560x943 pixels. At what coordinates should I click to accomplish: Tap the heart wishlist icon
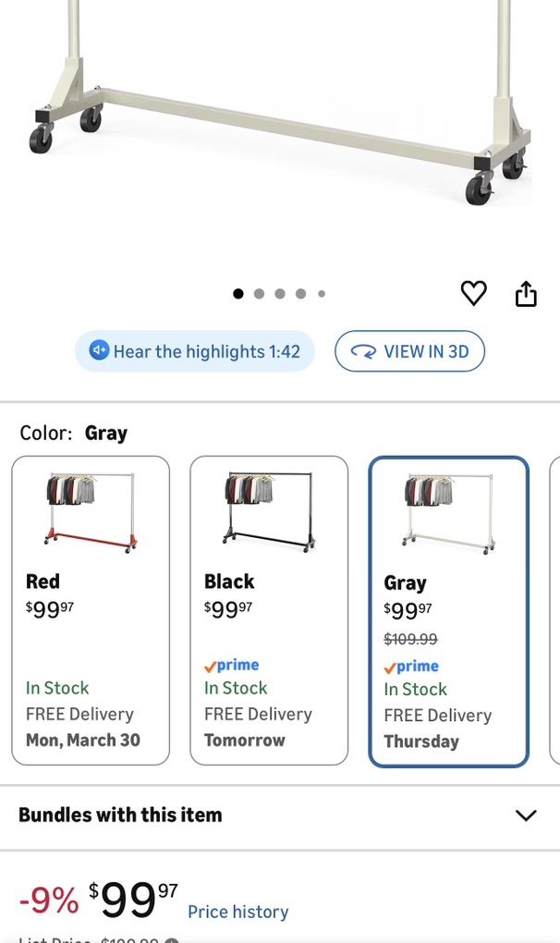tap(473, 294)
